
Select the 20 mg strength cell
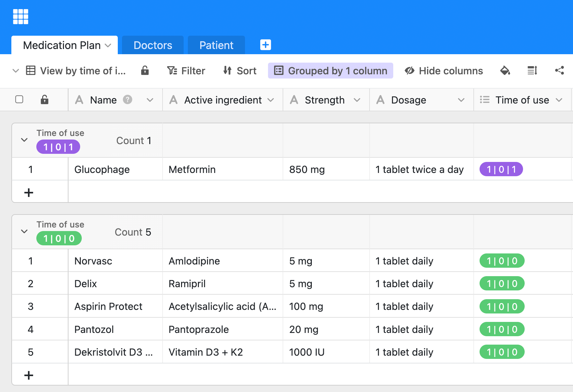(326, 329)
